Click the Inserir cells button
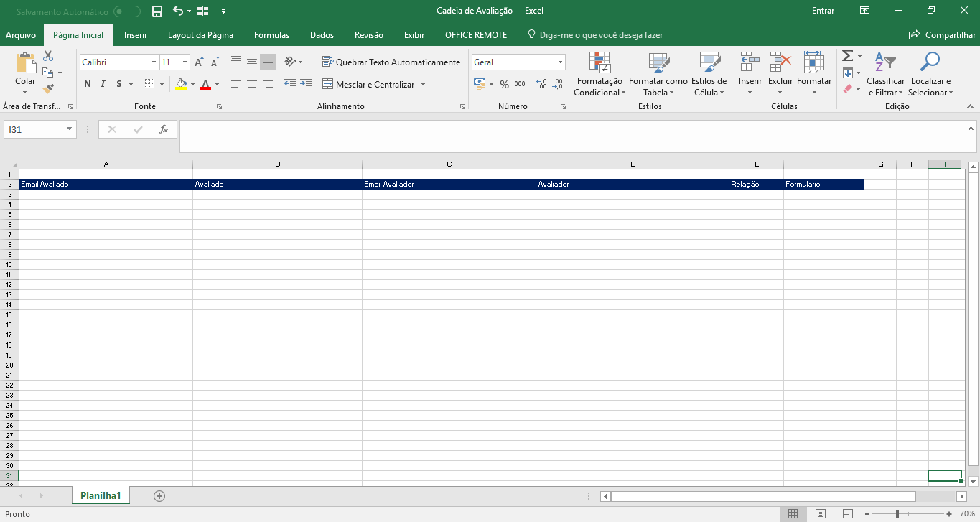The height and width of the screenshot is (522, 980). click(750, 74)
